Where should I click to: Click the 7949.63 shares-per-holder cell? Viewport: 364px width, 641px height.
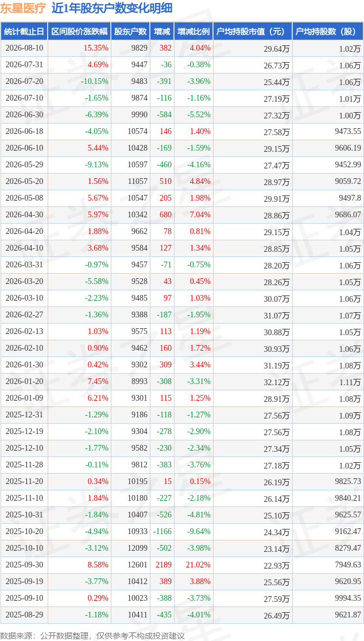point(346,565)
